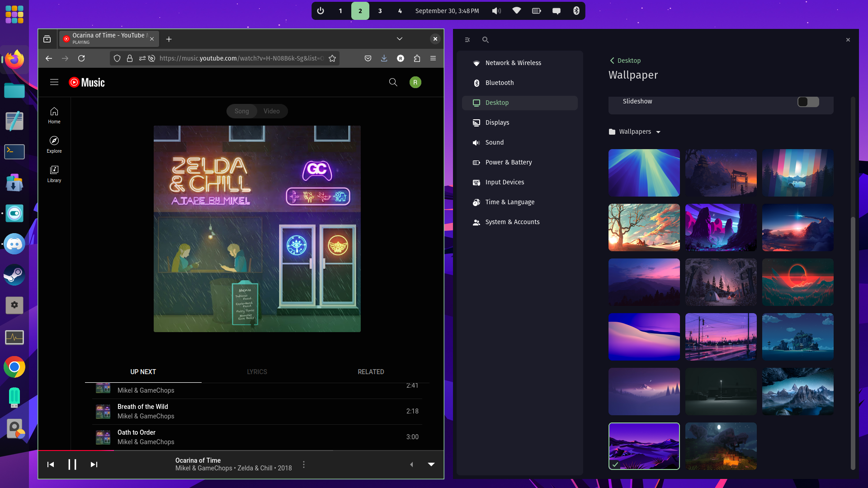Image resolution: width=868 pixels, height=488 pixels.
Task: Open Bluetooth settings
Action: [x=499, y=83]
